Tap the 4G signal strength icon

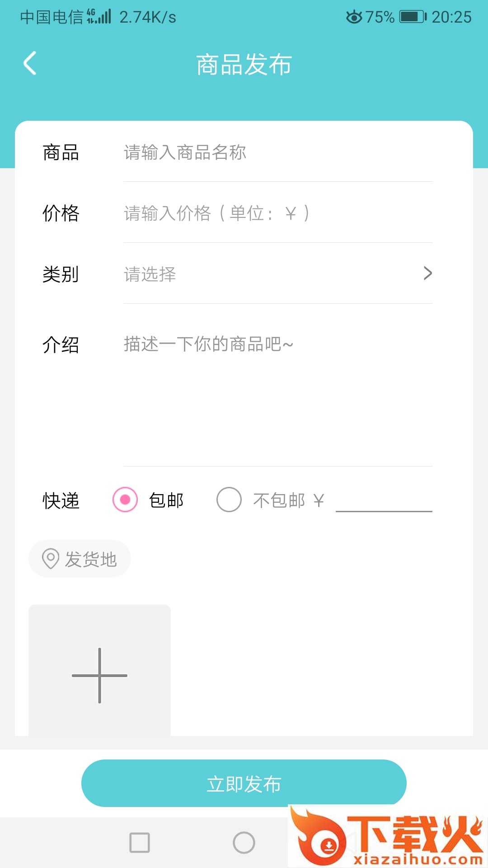(99, 16)
